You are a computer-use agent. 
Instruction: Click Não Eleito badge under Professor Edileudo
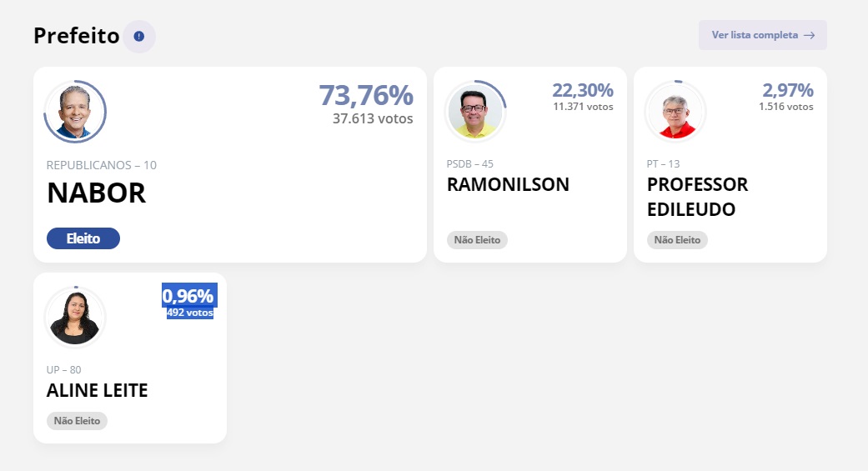(677, 240)
